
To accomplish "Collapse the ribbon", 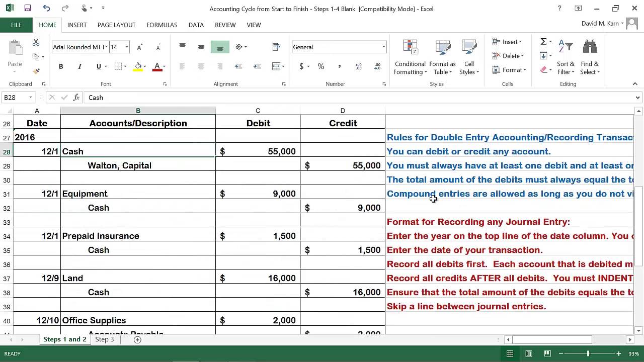I will tap(635, 84).
